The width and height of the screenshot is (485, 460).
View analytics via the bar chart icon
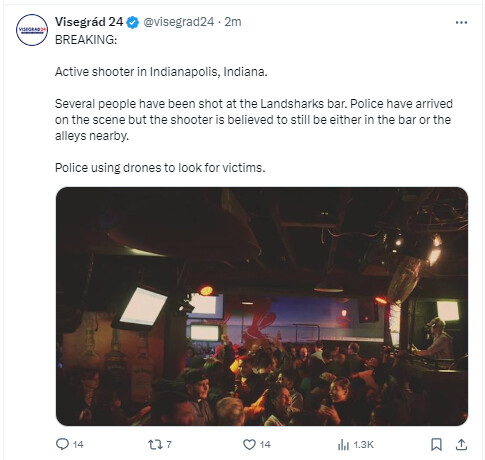click(343, 445)
